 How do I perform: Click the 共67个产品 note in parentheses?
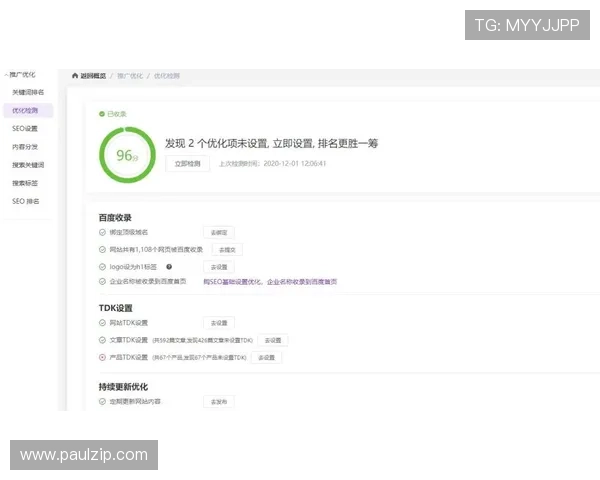point(199,358)
